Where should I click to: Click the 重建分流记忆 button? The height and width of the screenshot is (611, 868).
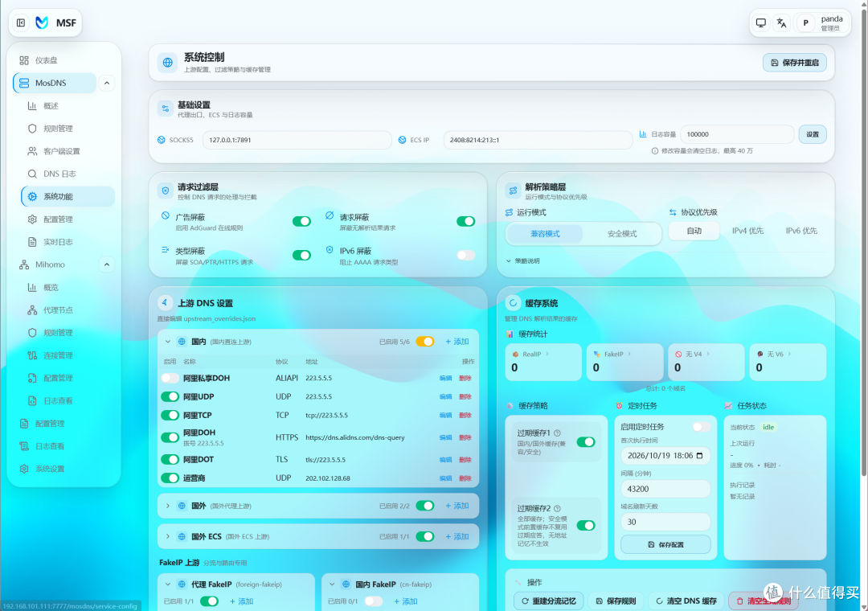click(549, 601)
